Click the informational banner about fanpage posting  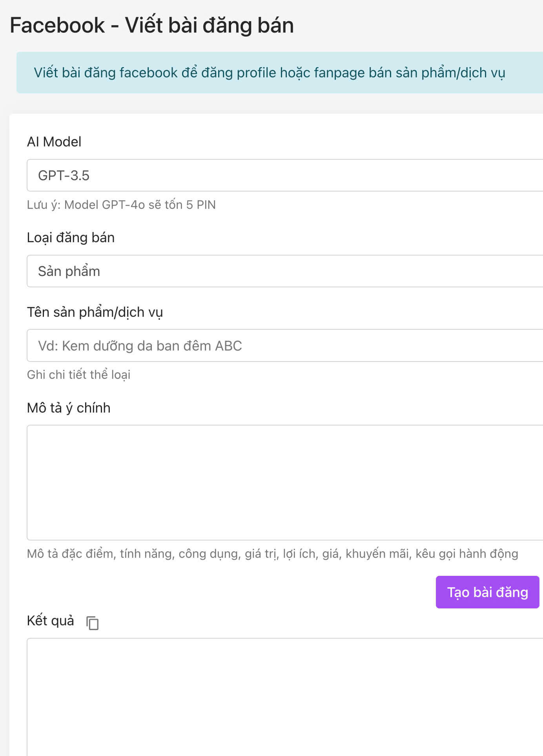pyautogui.click(x=271, y=72)
